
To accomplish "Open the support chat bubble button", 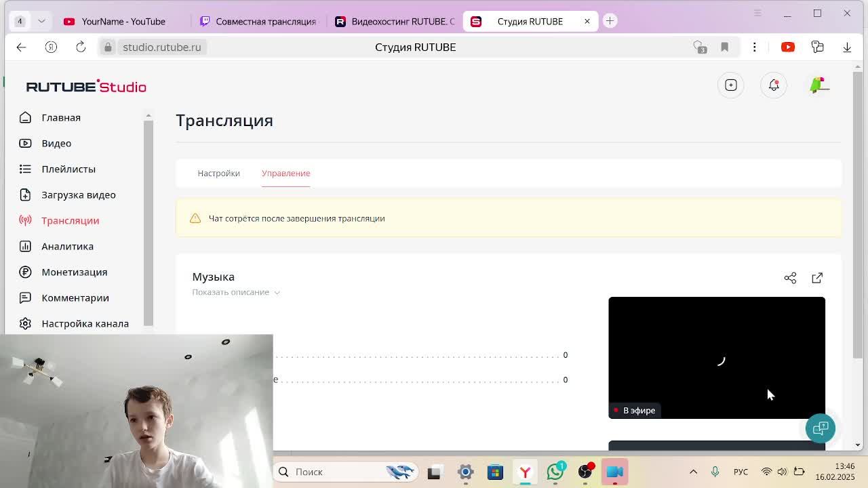I will (x=821, y=428).
